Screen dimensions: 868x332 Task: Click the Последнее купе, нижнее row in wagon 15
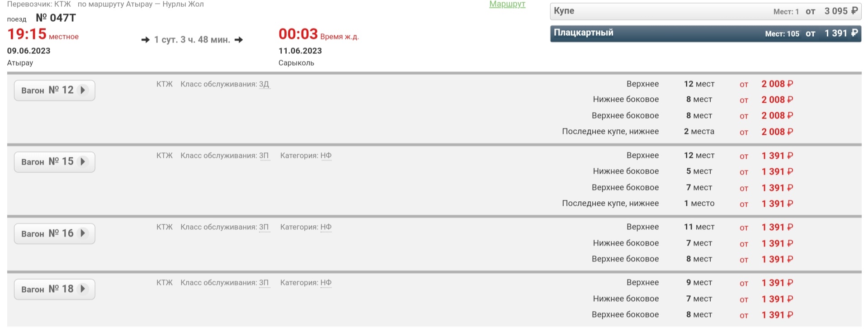point(610,204)
